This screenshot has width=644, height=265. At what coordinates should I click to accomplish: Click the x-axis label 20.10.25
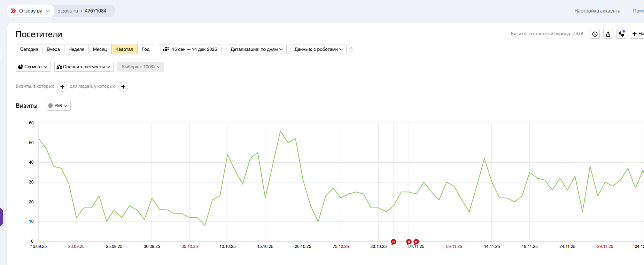(303, 247)
